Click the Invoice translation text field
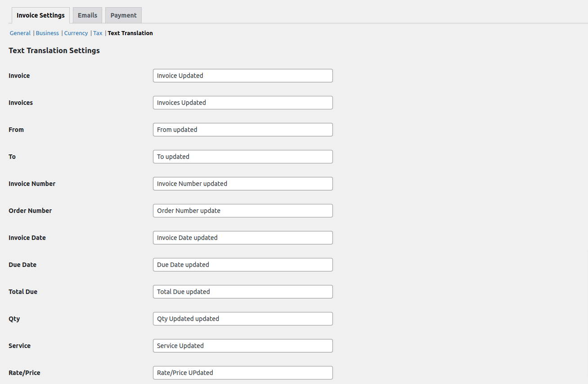This screenshot has height=384, width=588. [x=242, y=76]
